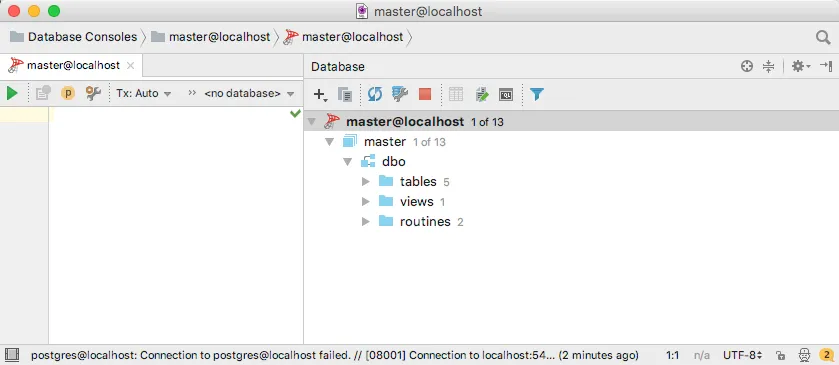Open the notifications badge showing 2
Screen dimensions: 839x365
(827, 355)
